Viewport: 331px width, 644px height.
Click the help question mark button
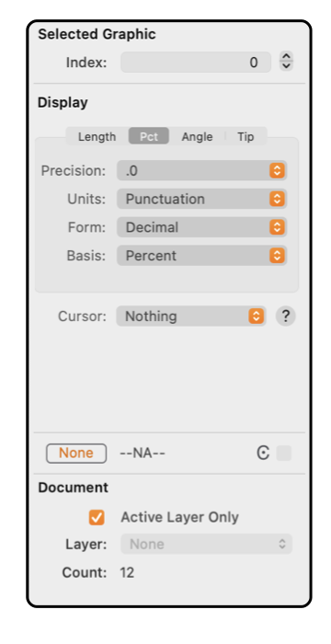(285, 316)
